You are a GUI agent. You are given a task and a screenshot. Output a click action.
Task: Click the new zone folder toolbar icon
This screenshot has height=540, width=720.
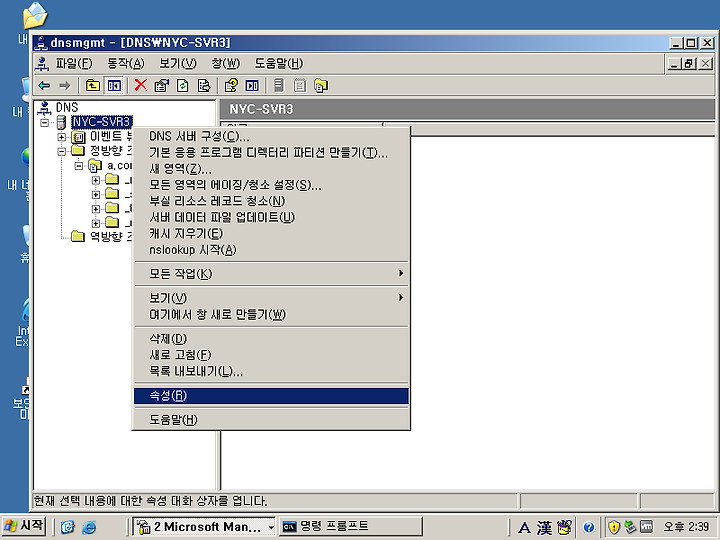[x=321, y=85]
